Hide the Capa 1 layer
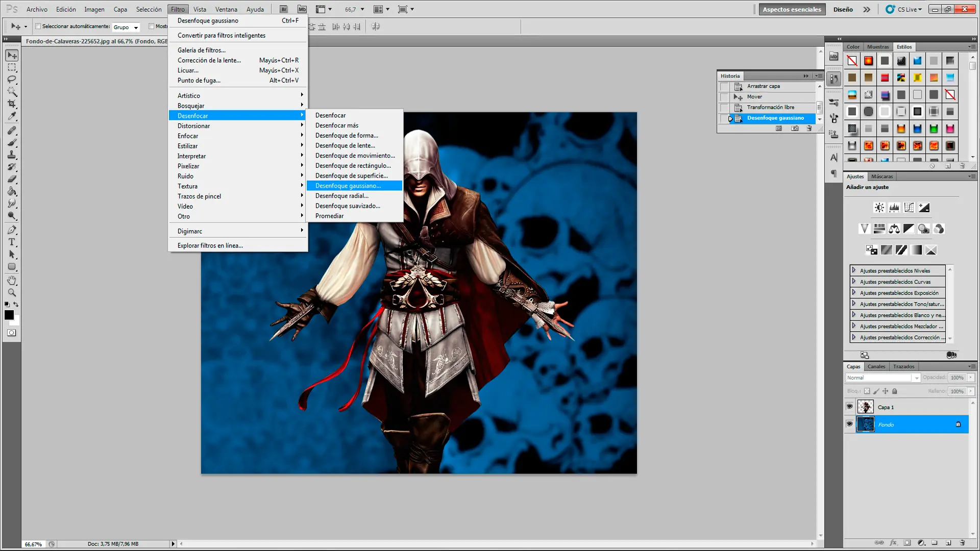 coord(850,407)
